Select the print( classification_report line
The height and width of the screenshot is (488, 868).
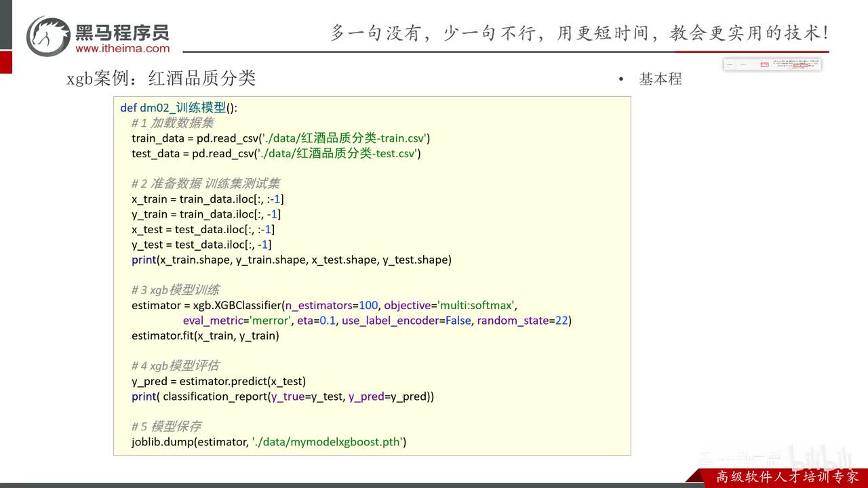point(283,396)
